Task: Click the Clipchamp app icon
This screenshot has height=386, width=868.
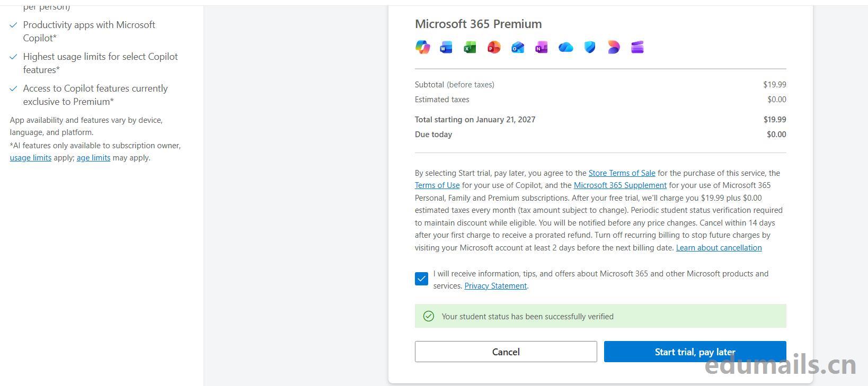Action: [x=637, y=48]
